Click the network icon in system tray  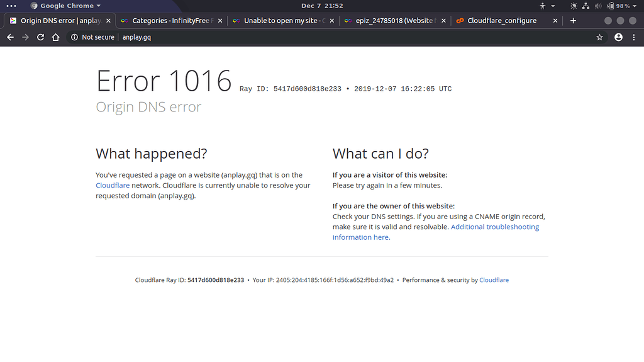(586, 6)
